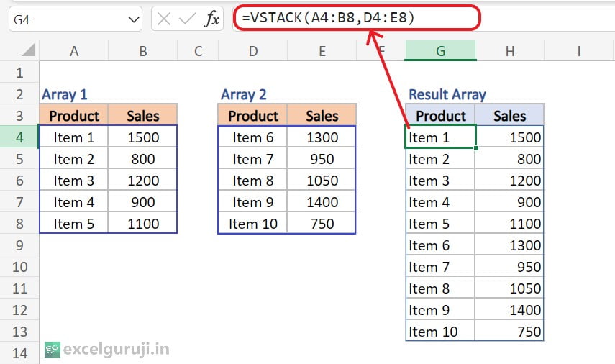Select cell A8 containing 'Item 5'
The width and height of the screenshot is (615, 364).
74,224
